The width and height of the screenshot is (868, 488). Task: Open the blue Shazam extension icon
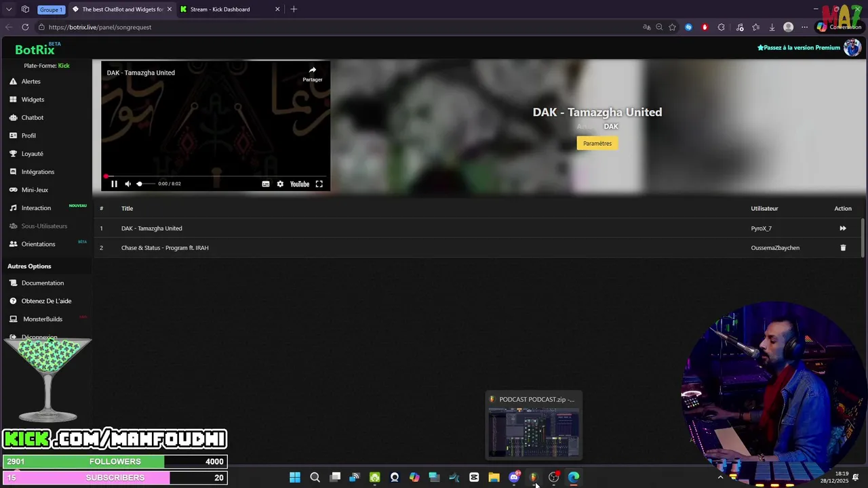(688, 27)
